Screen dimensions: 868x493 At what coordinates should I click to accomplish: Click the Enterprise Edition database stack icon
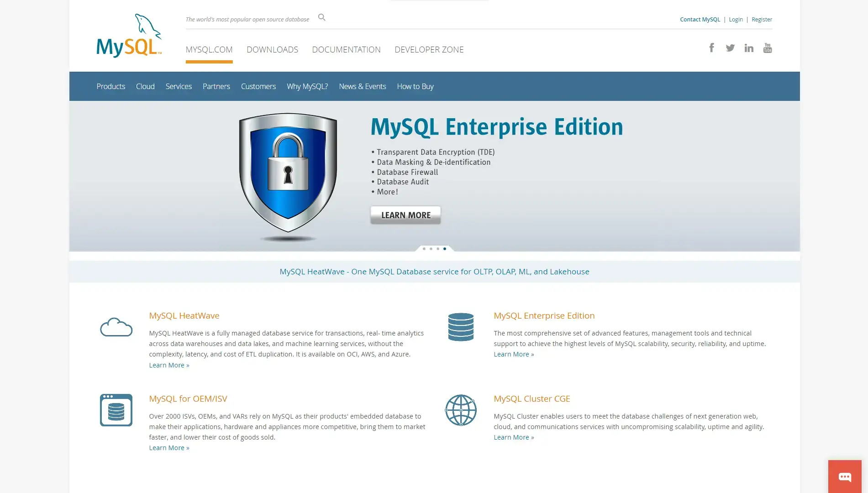click(x=461, y=327)
